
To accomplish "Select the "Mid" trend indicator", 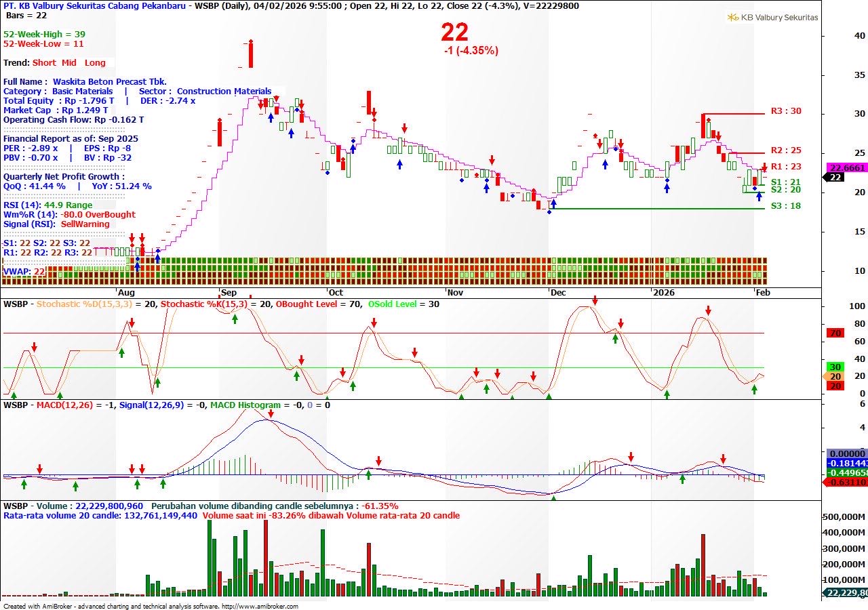I will 69,62.
